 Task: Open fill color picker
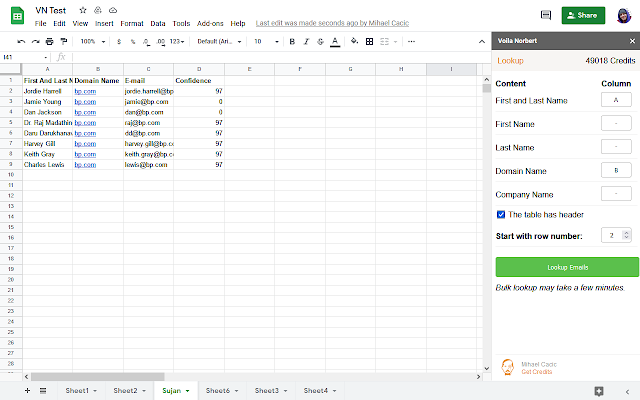click(354, 41)
